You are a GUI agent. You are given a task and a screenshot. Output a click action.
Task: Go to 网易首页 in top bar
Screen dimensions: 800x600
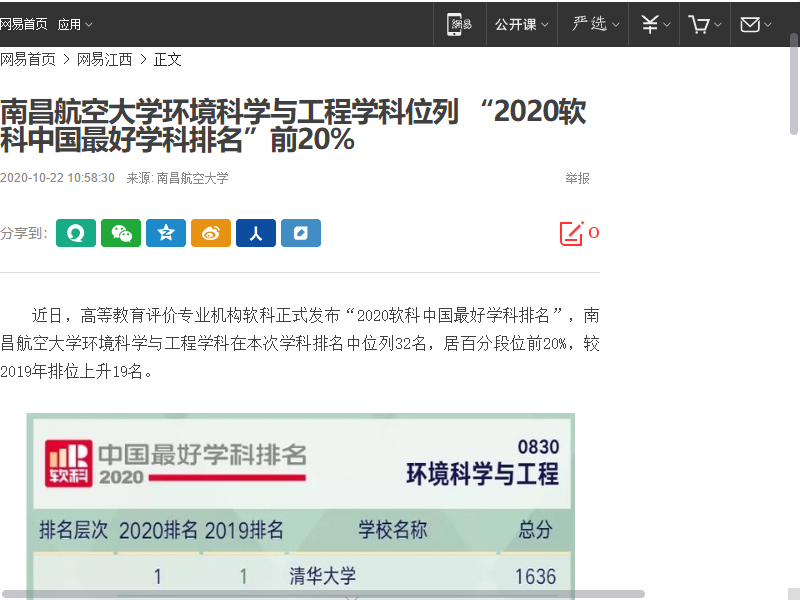pyautogui.click(x=24, y=24)
